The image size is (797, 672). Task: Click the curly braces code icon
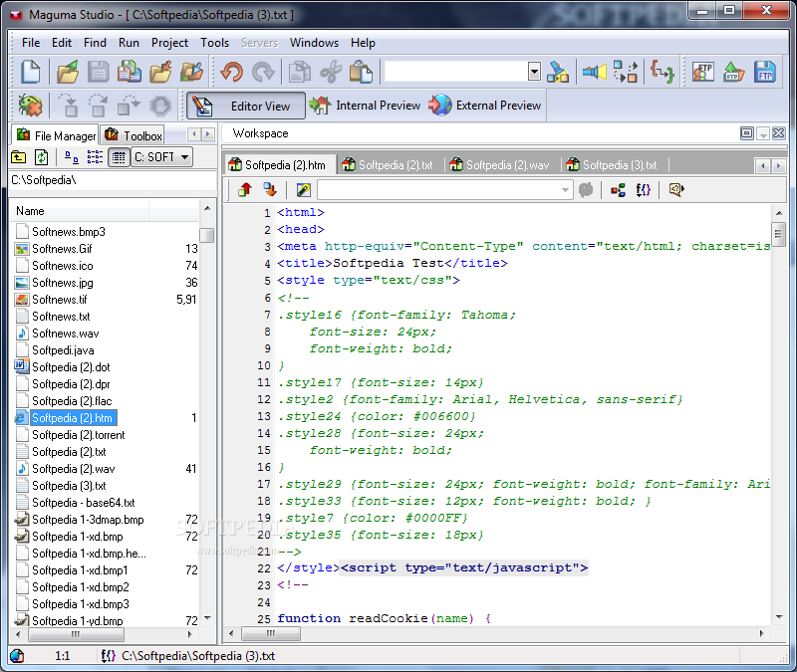(x=663, y=72)
